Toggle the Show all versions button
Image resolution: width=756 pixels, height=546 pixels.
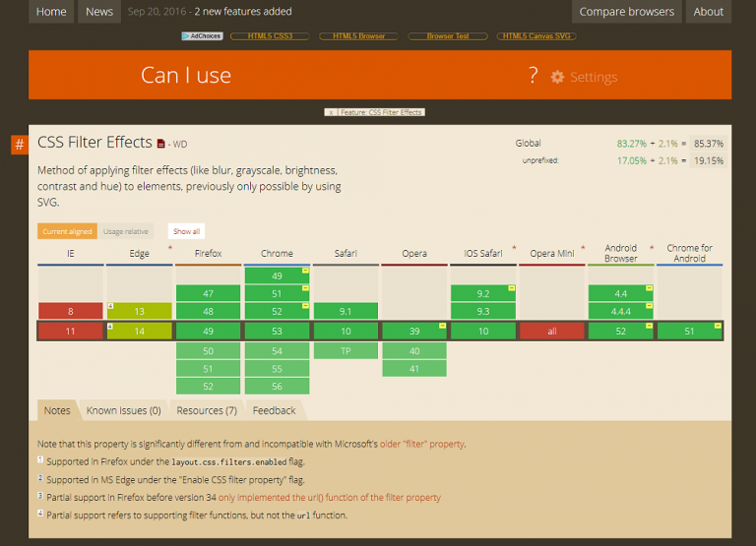[x=186, y=231]
